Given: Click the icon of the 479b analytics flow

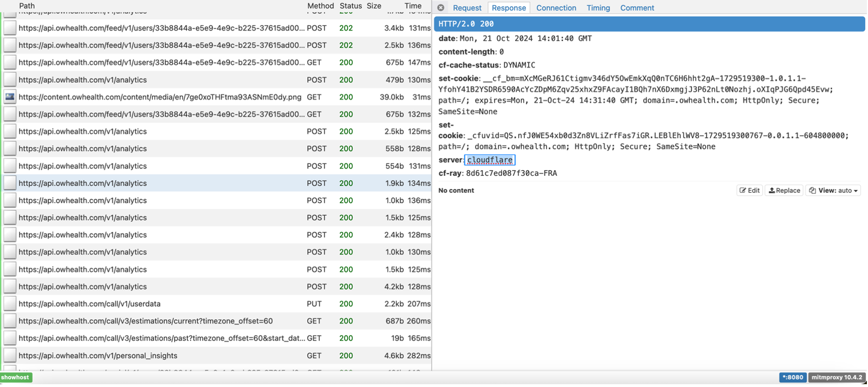Looking at the screenshot, I should click(x=10, y=80).
